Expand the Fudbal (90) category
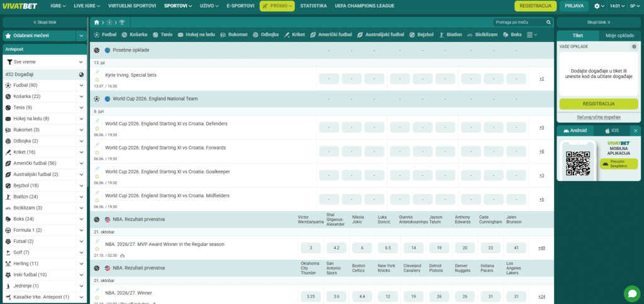The height and width of the screenshot is (304, 644). 81,85
